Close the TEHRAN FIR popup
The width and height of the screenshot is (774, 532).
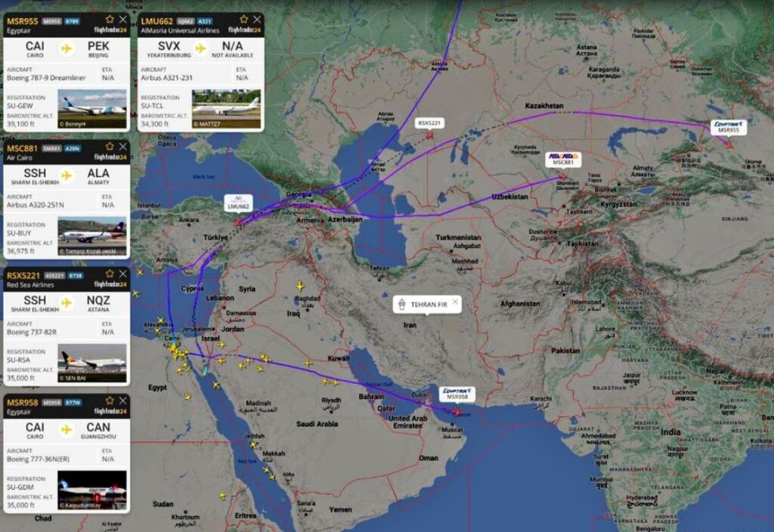[x=455, y=302]
